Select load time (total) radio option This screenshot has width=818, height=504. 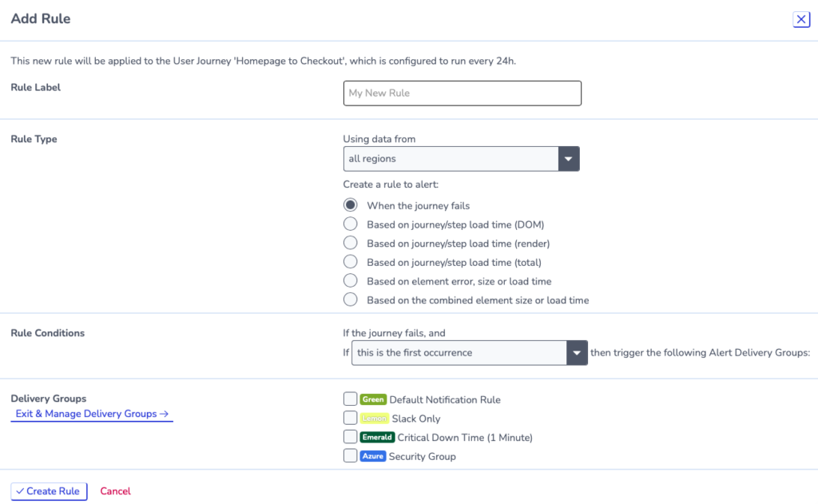[x=351, y=261]
